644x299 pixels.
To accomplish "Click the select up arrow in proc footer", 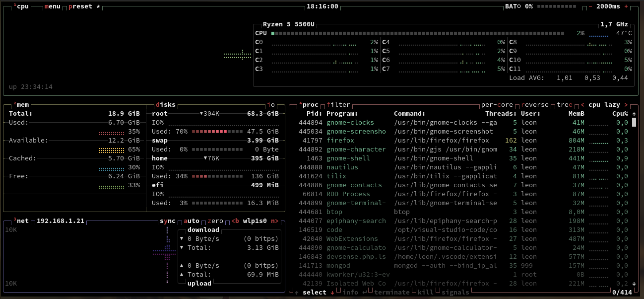I will click(x=297, y=293).
